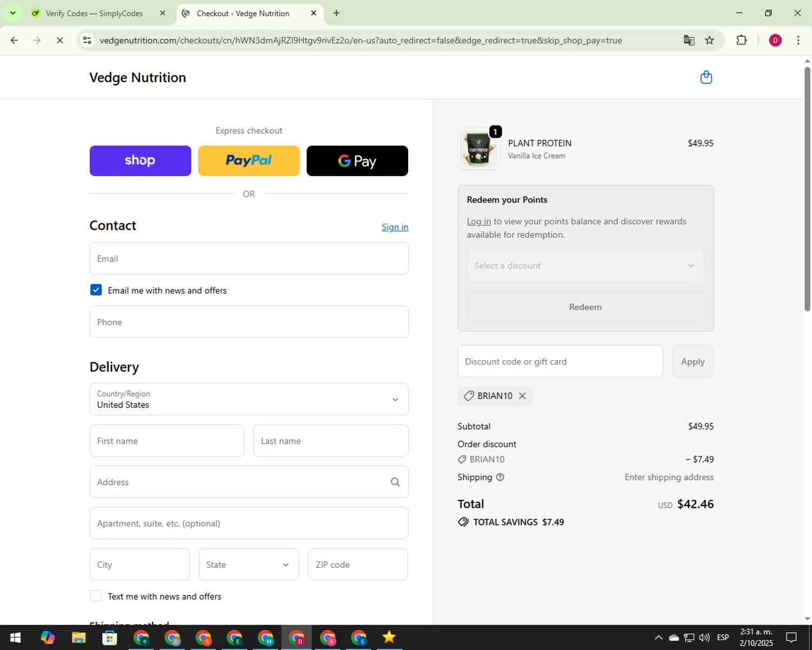Check Text me with news and offers
Screen dimensions: 812x650
[96, 596]
